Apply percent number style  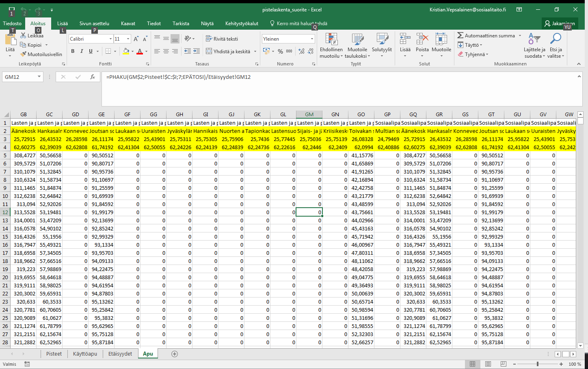pos(280,51)
